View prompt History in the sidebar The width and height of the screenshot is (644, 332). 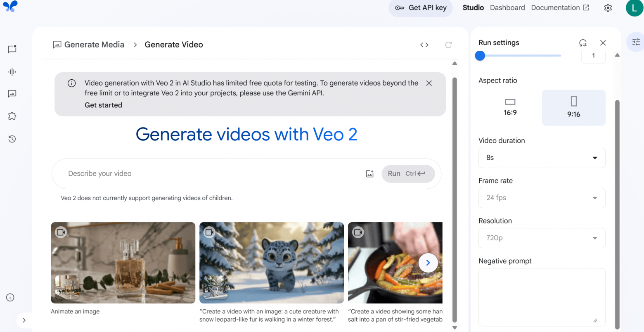point(12,139)
